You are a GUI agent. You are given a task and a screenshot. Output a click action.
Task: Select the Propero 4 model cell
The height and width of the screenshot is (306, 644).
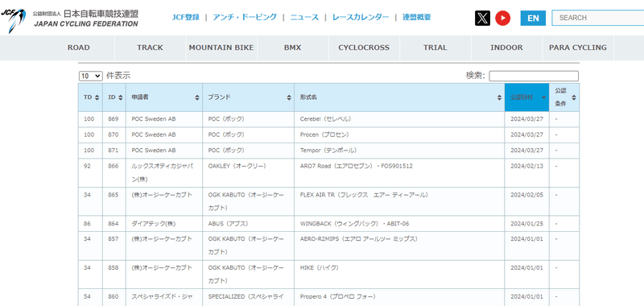[x=399, y=297]
